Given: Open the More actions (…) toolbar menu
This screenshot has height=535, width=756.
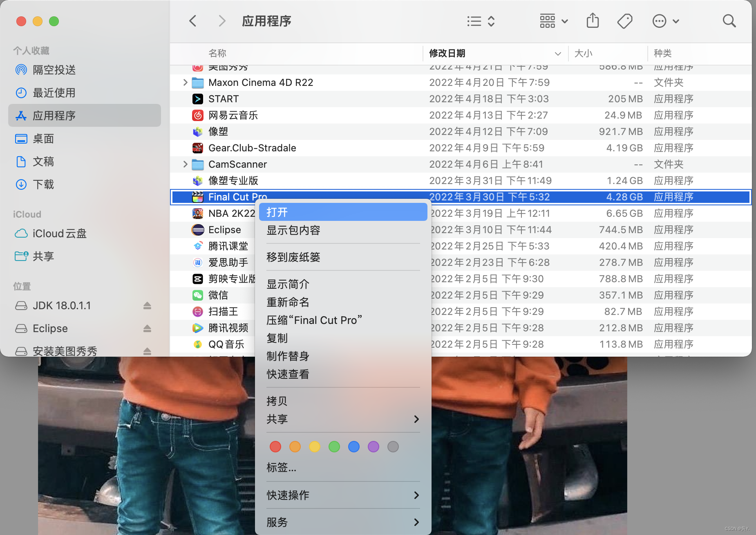Looking at the screenshot, I should click(x=659, y=21).
